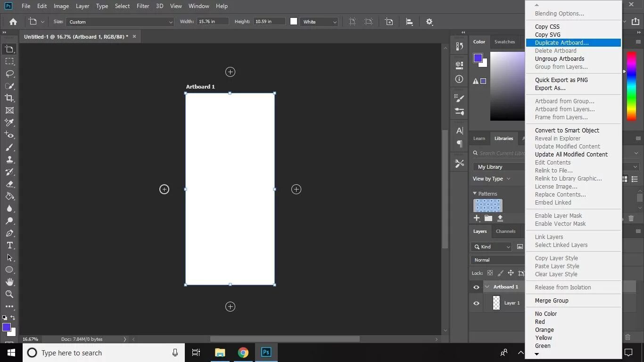Select the Crop tool
The image size is (644, 362).
point(9,98)
